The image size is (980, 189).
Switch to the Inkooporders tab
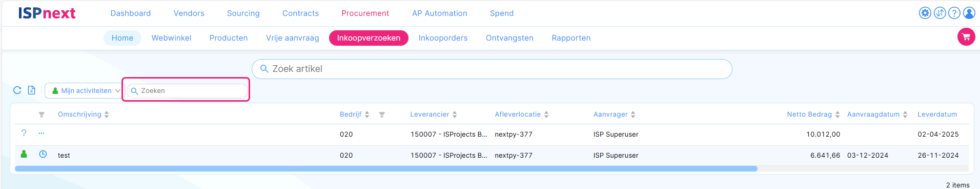(443, 38)
